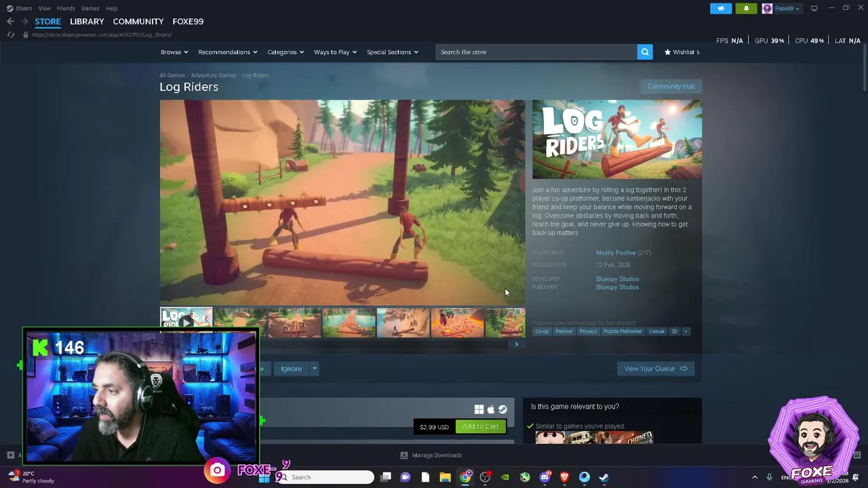Open Discord from the taskbar
The height and width of the screenshot is (488, 868).
[545, 477]
